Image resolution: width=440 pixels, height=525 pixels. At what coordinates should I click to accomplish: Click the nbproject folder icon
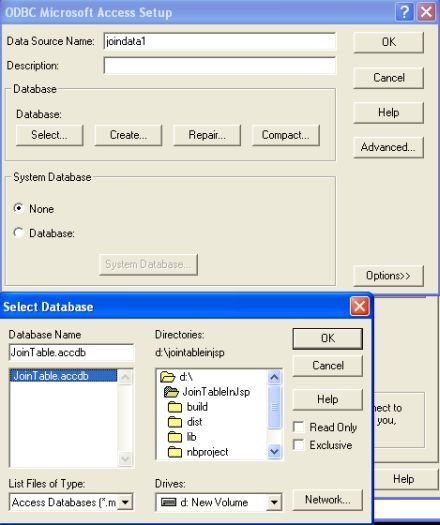(x=175, y=452)
